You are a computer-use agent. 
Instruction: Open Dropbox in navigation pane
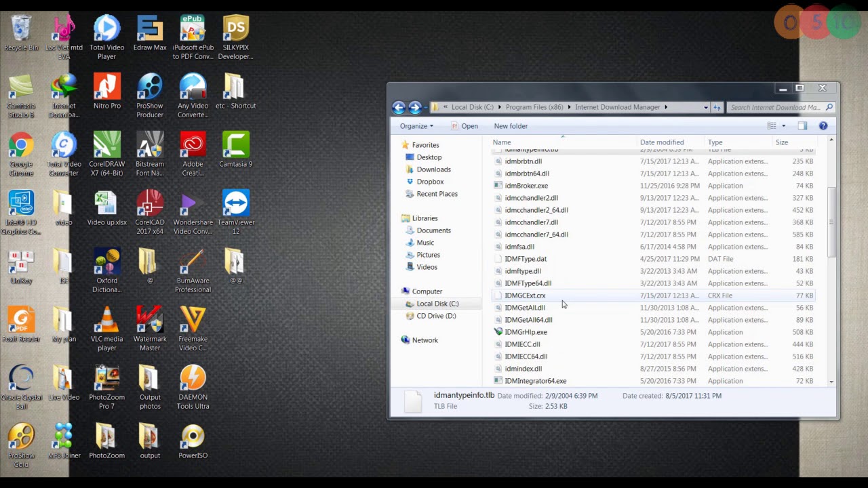point(430,182)
